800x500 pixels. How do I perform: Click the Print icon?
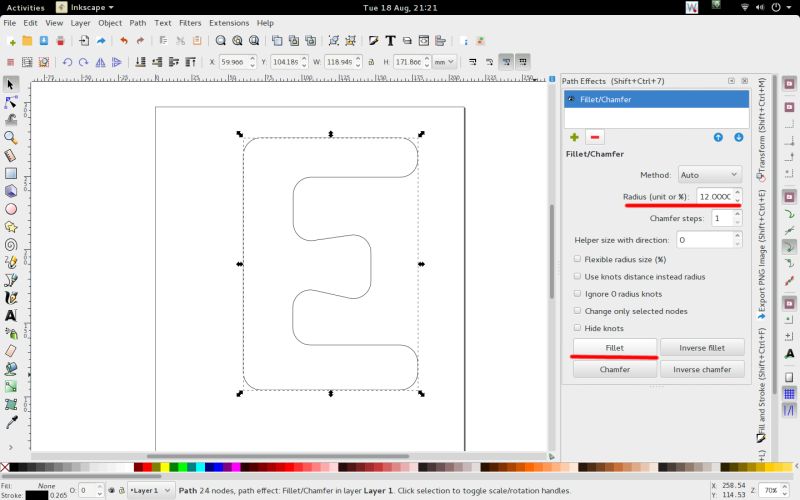pos(60,41)
